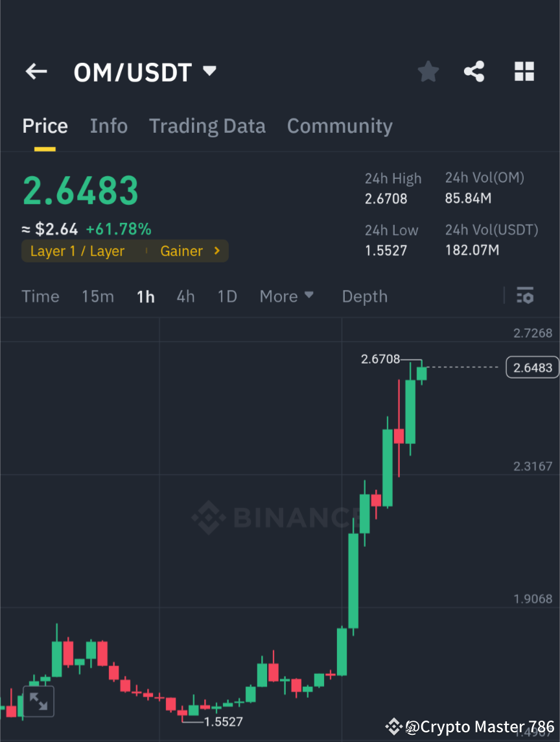Image resolution: width=560 pixels, height=742 pixels.
Task: Open the markets grid icon
Action: (524, 72)
